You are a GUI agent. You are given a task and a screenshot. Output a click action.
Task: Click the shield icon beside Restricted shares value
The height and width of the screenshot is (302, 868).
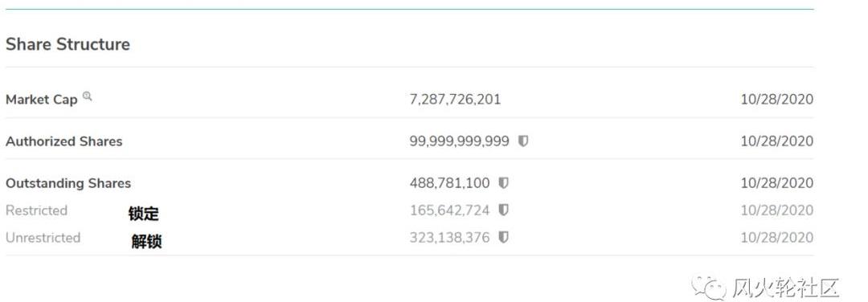pyautogui.click(x=503, y=210)
